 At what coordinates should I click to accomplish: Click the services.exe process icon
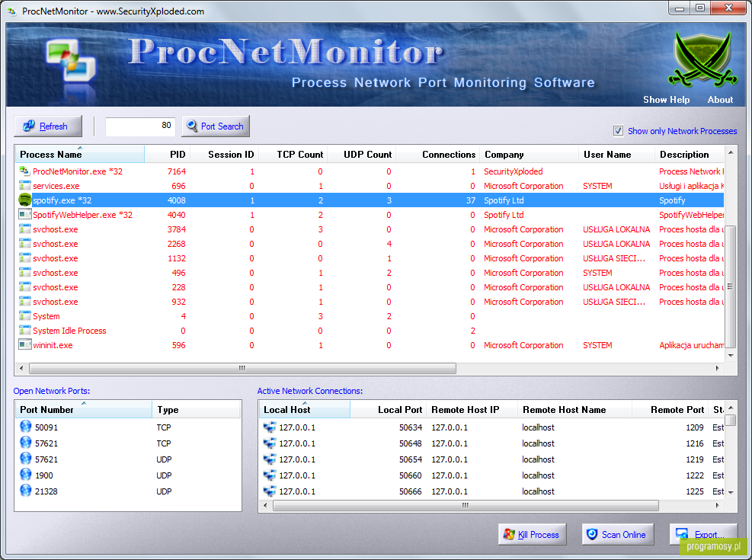tap(24, 186)
